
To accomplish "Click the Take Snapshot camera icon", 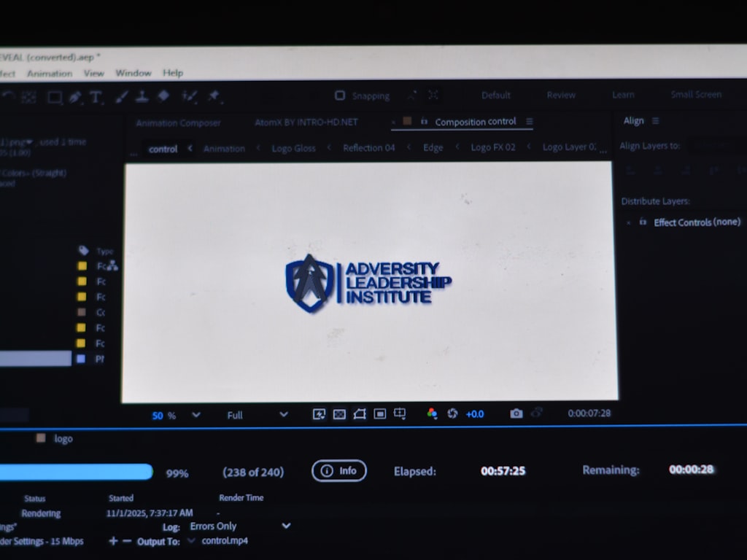I will [516, 413].
